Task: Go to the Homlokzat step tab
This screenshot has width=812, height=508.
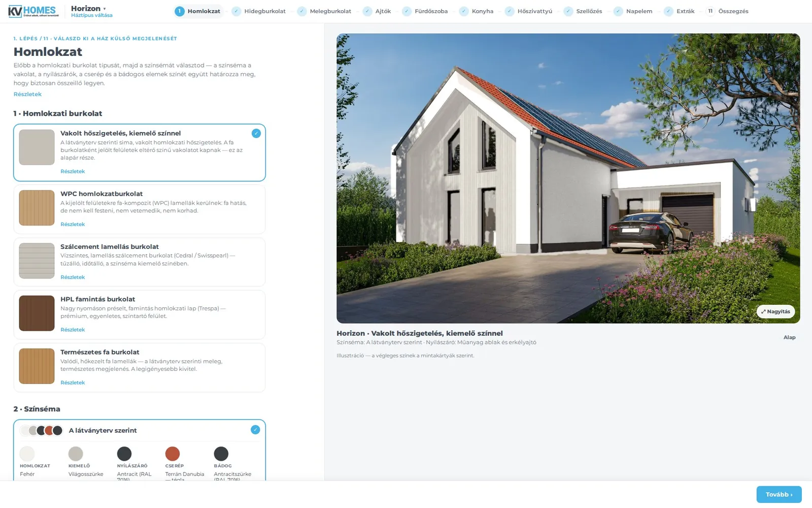Action: (198, 11)
